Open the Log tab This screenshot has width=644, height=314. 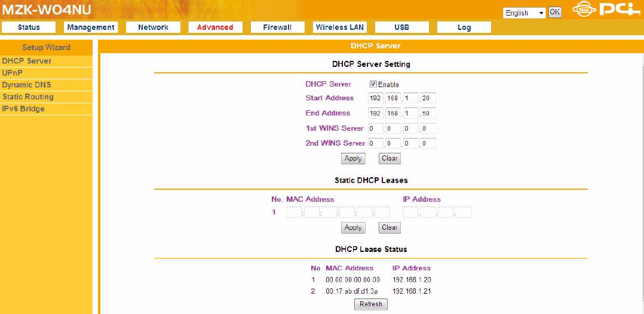click(x=464, y=27)
